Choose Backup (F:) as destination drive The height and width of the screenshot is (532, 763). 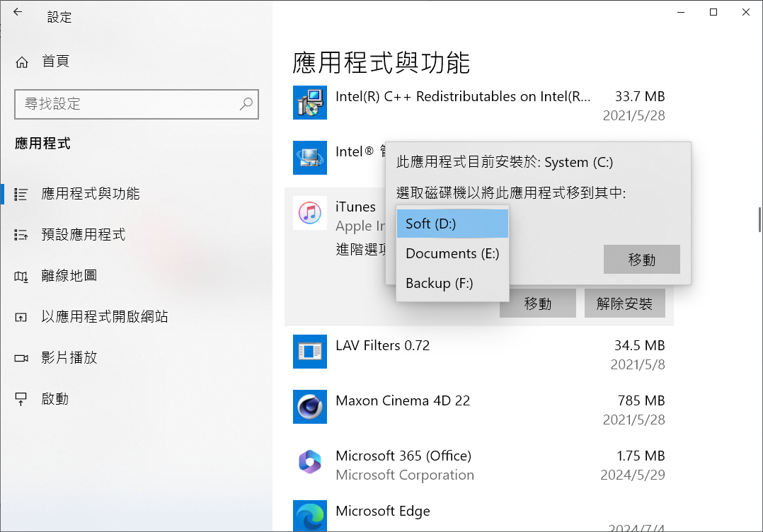452,283
